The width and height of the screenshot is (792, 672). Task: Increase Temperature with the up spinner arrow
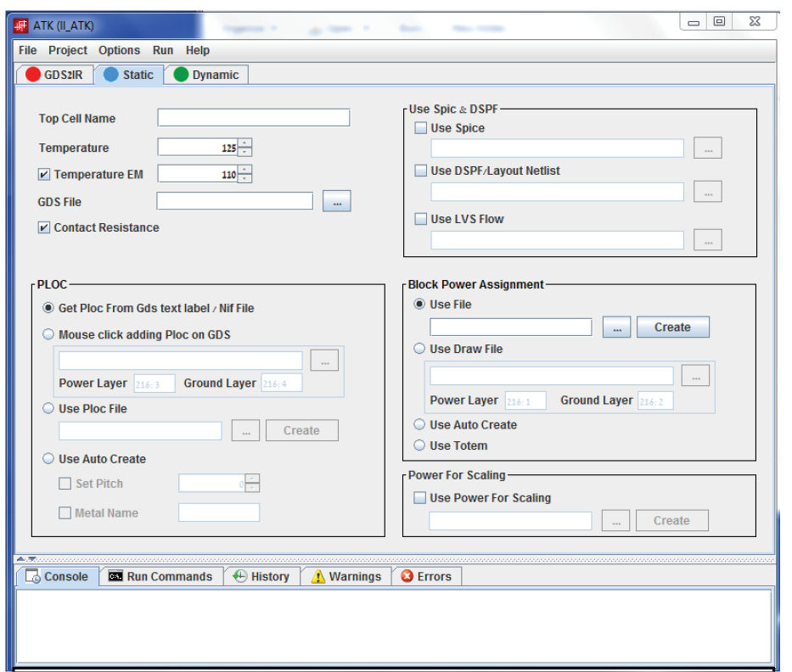[244, 143]
